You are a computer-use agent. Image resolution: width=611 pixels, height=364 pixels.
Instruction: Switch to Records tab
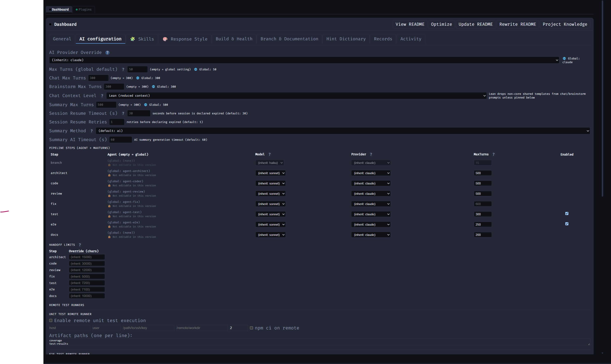coord(383,39)
